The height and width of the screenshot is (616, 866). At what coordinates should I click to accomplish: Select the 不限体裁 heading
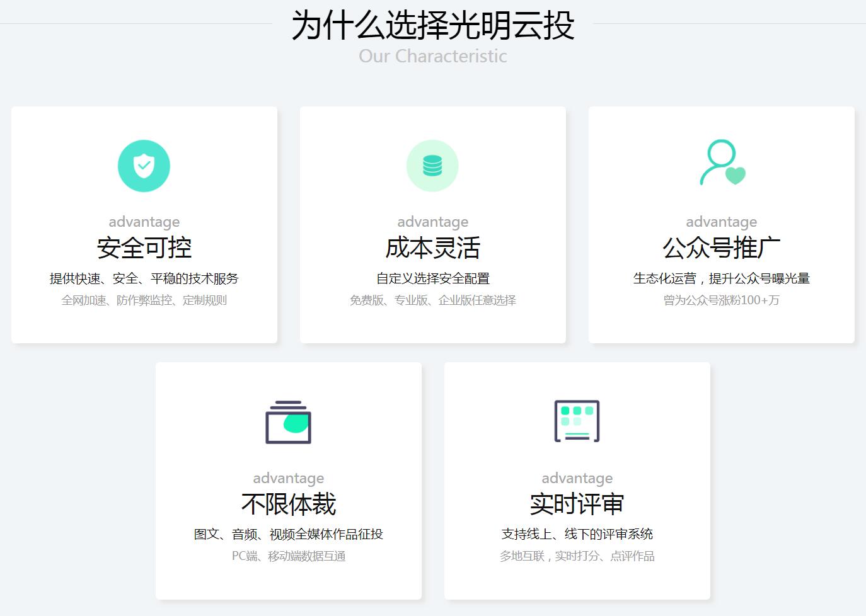pyautogui.click(x=289, y=504)
